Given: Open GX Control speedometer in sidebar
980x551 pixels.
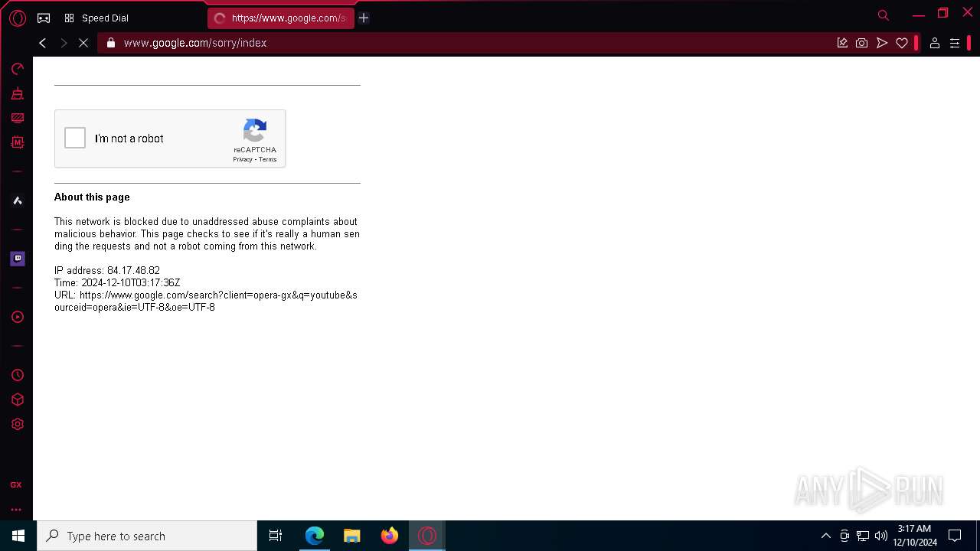Looking at the screenshot, I should tap(17, 69).
